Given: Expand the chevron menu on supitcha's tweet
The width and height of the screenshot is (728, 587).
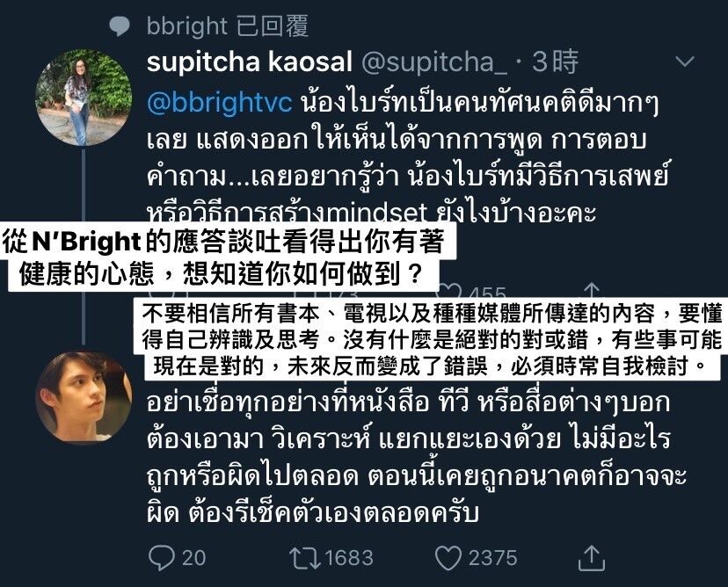Looking at the screenshot, I should (x=685, y=62).
